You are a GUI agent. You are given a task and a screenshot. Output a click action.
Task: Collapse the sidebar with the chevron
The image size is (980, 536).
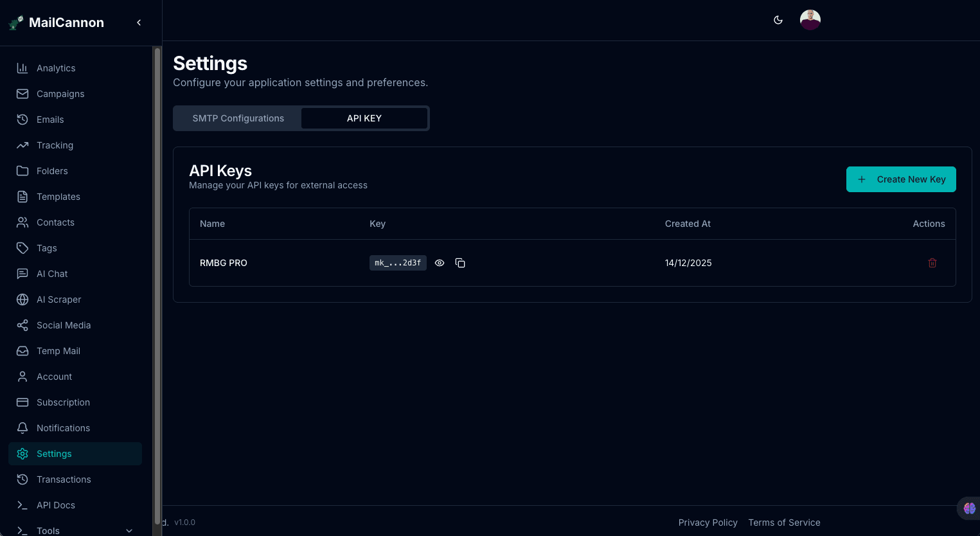coord(139,22)
